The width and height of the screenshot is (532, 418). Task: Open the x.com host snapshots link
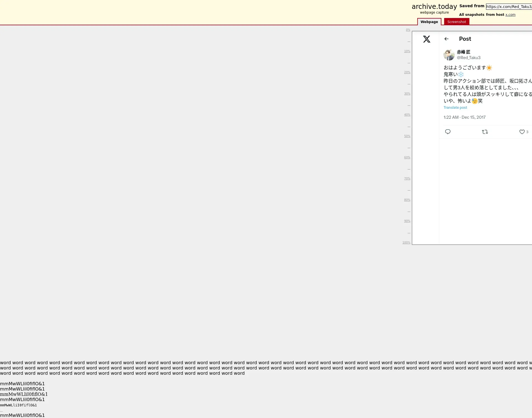click(510, 15)
